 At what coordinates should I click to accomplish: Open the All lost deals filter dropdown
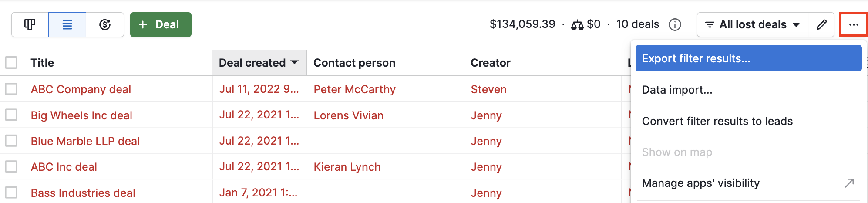[753, 25]
